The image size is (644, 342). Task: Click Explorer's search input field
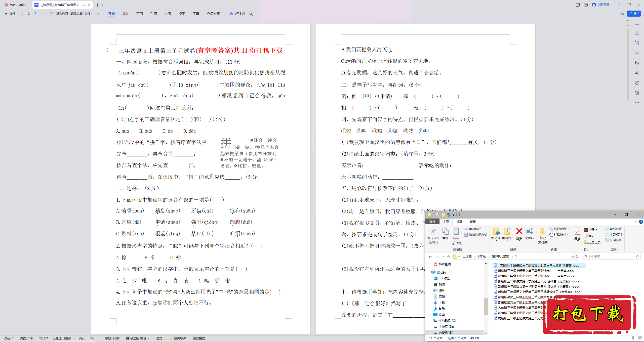[611, 256]
